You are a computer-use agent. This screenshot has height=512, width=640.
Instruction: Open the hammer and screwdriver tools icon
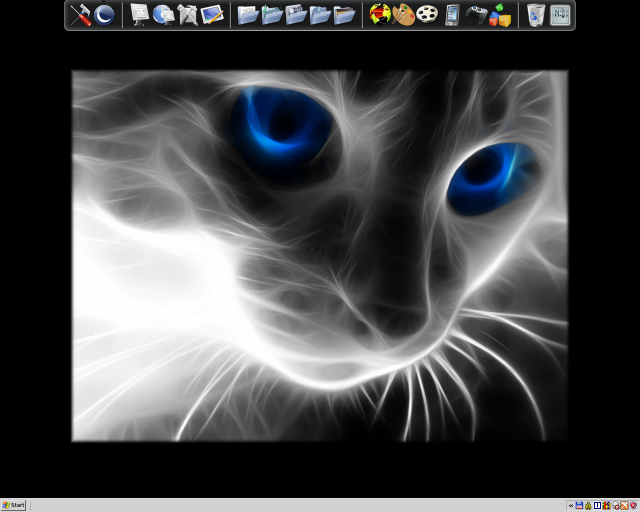tap(80, 15)
